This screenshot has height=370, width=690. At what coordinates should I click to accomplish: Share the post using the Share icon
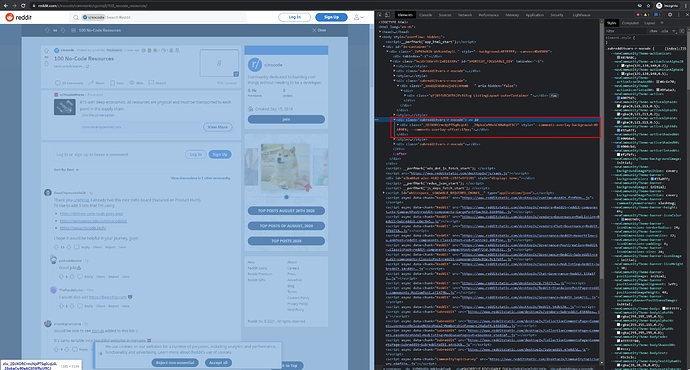coord(91,83)
